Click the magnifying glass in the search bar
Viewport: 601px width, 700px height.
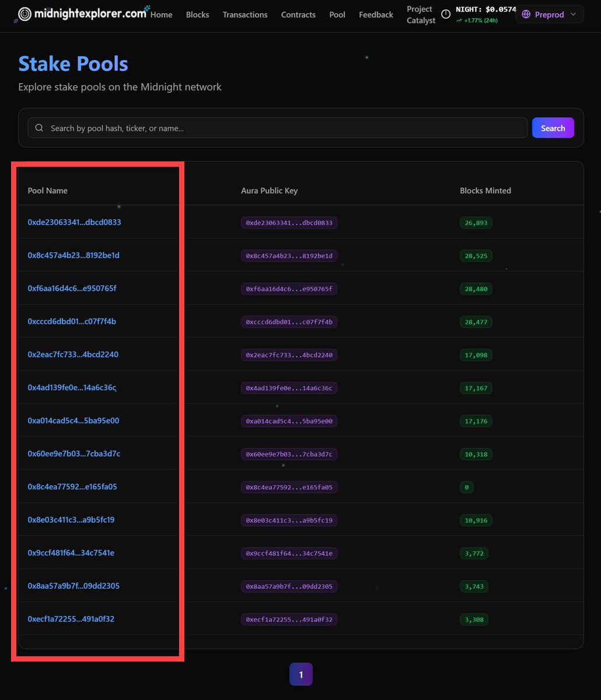39,128
